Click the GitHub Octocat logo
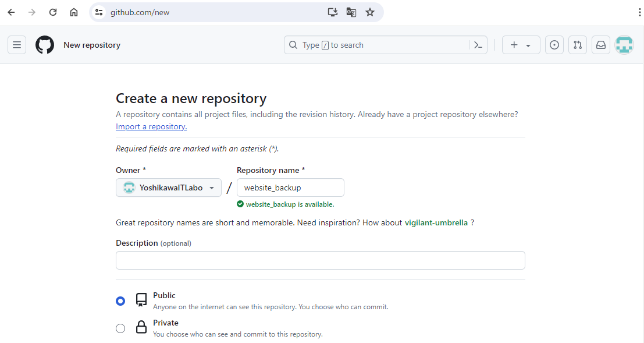644x343 pixels. pyautogui.click(x=45, y=45)
